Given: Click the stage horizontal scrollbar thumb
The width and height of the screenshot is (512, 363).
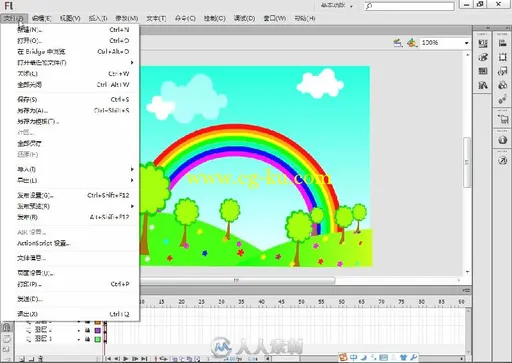Looking at the screenshot, I should pyautogui.click(x=237, y=280).
